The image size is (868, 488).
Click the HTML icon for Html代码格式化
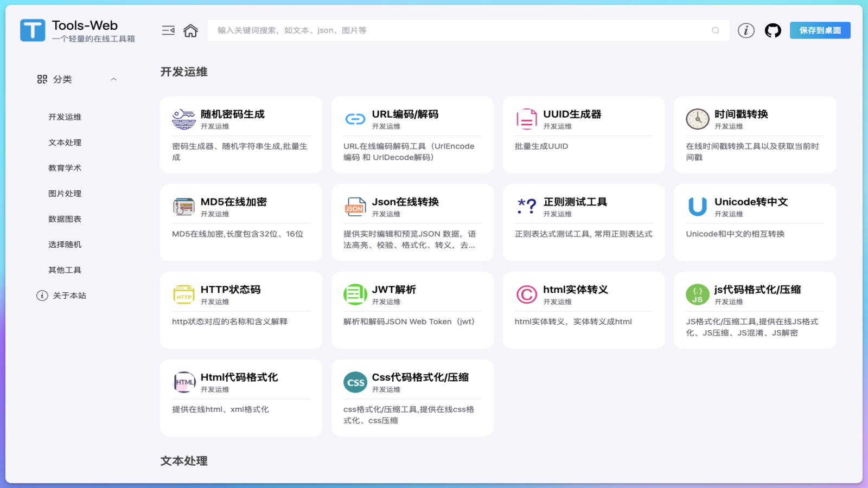tap(184, 382)
